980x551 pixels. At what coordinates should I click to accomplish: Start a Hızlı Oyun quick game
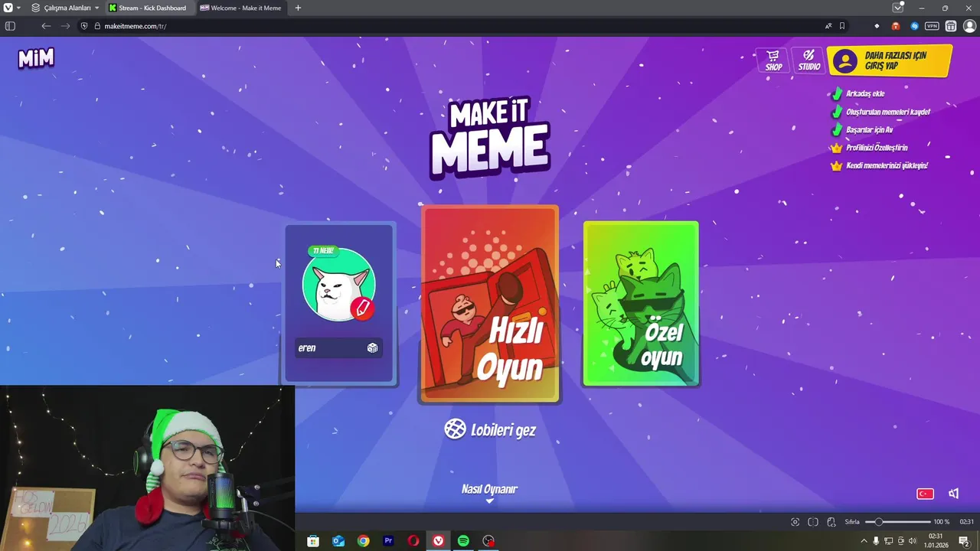tap(489, 304)
